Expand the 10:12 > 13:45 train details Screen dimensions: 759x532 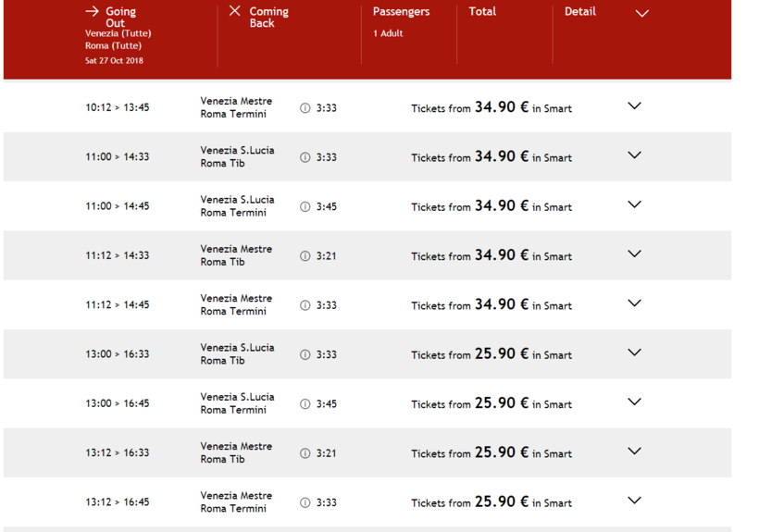click(634, 106)
